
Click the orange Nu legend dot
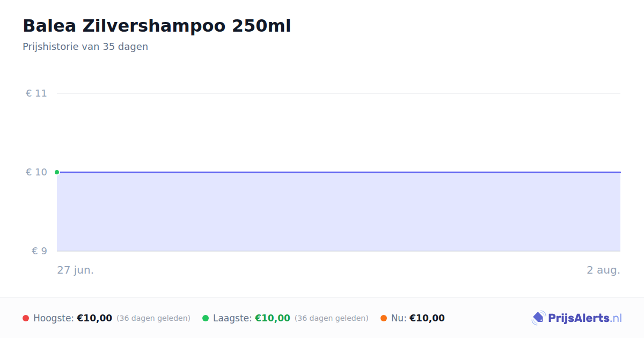(x=384, y=318)
